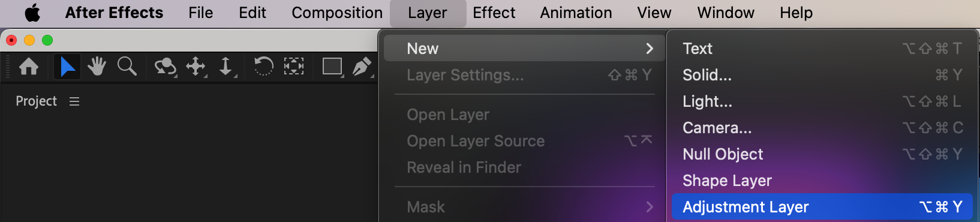Select the Pan camera tool

[196, 67]
